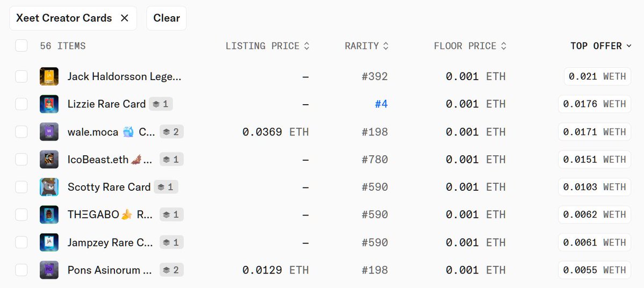Click the Lizzie Rare Card image
644x288 pixels.
[49, 104]
